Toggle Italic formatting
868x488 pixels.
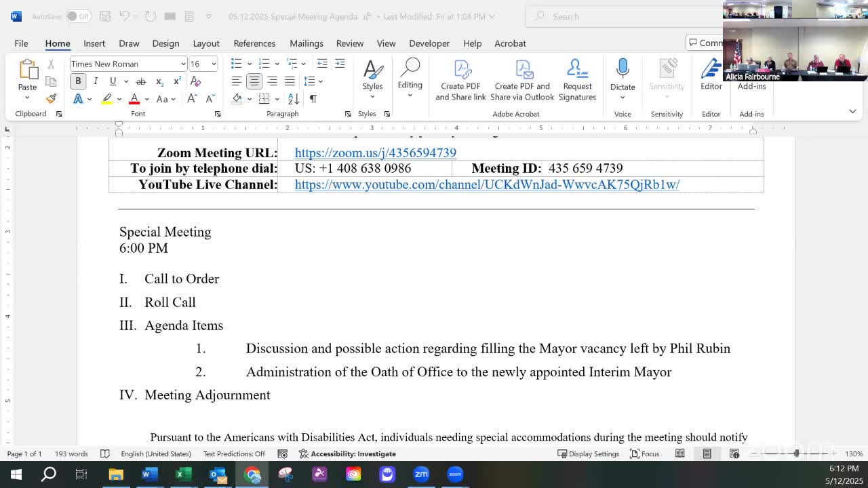click(96, 81)
